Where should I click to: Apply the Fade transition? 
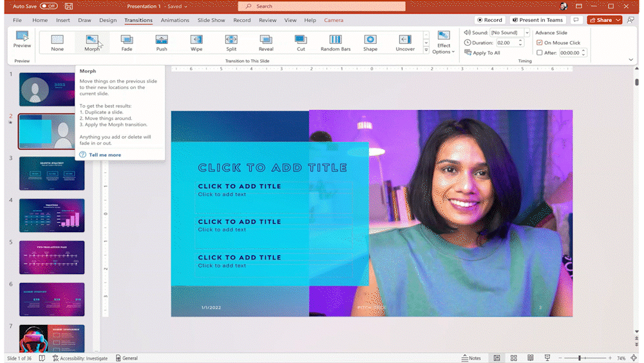point(127,43)
